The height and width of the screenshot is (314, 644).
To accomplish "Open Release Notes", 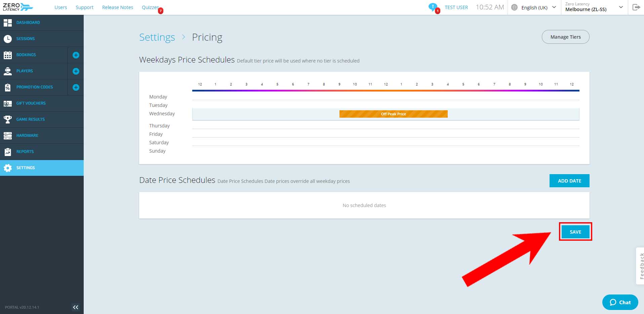I will tap(118, 7).
